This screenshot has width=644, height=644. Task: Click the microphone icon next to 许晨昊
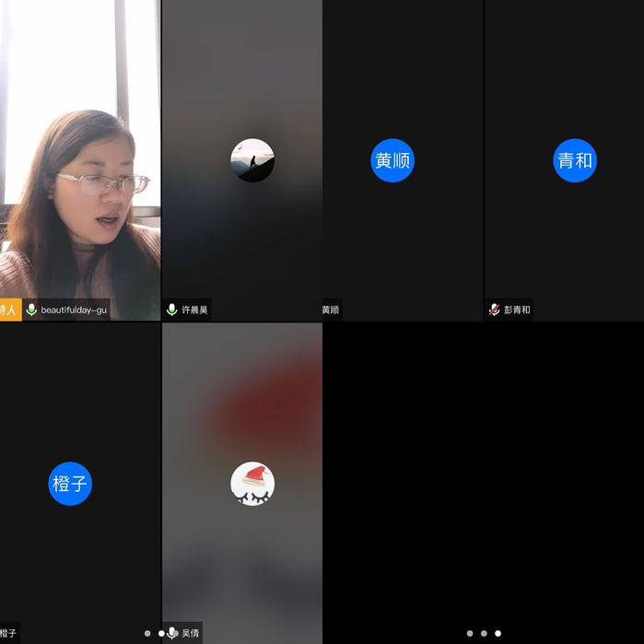pyautogui.click(x=171, y=310)
